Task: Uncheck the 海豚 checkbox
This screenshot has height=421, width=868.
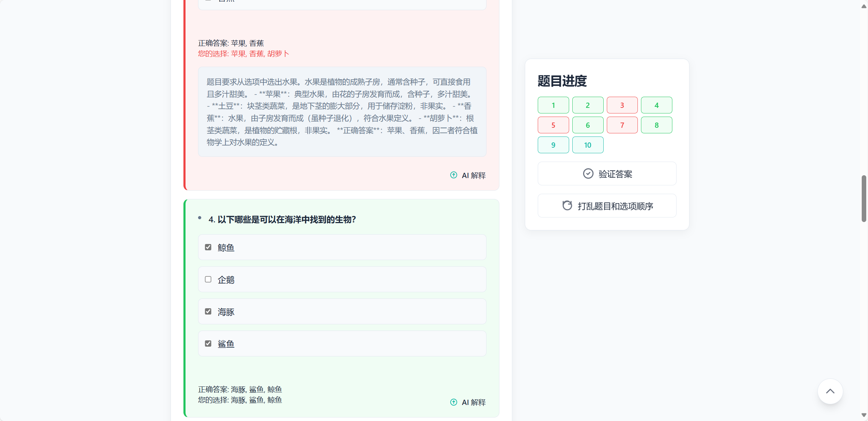Action: 208,311
